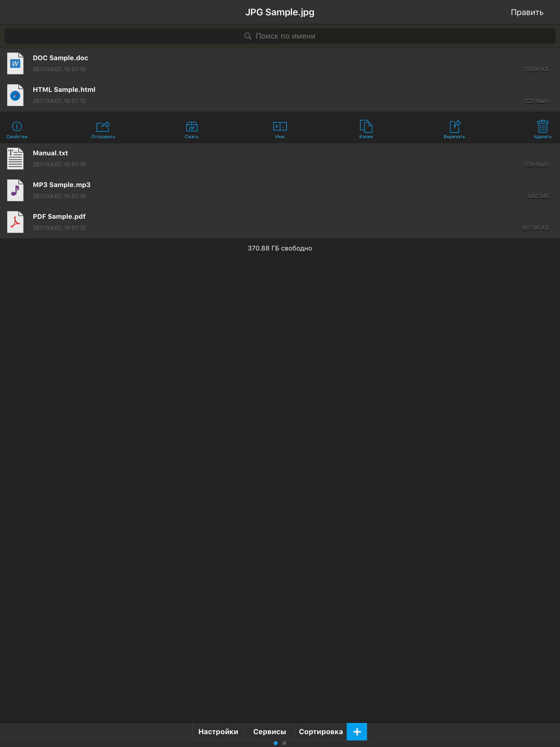Screen dimensions: 560x747
Task: Open the Сервисы services tab
Action: pyautogui.click(x=270, y=731)
